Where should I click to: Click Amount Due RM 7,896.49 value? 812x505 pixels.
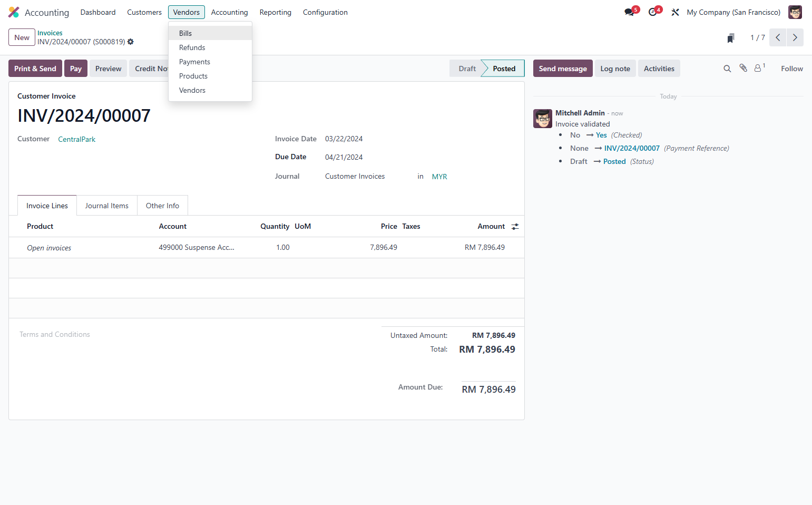(x=488, y=390)
